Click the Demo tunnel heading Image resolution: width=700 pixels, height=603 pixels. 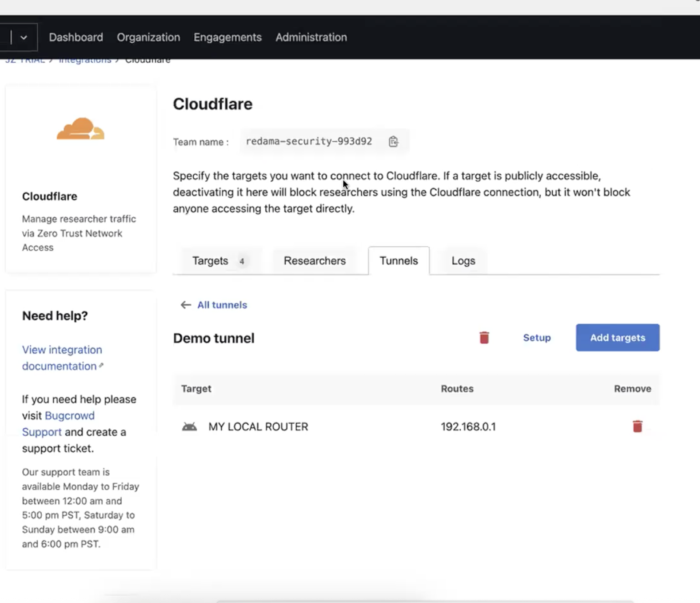[x=213, y=338]
